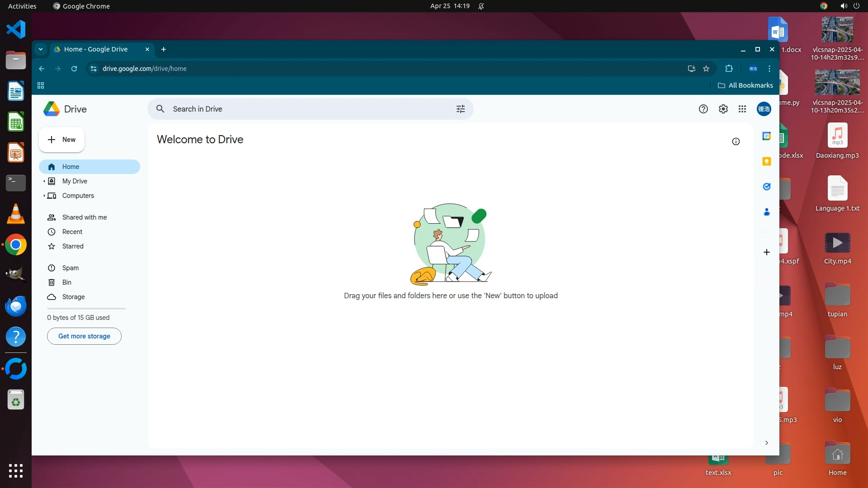Click the storage usage progress bar
The width and height of the screenshot is (868, 488).
pyautogui.click(x=86, y=309)
